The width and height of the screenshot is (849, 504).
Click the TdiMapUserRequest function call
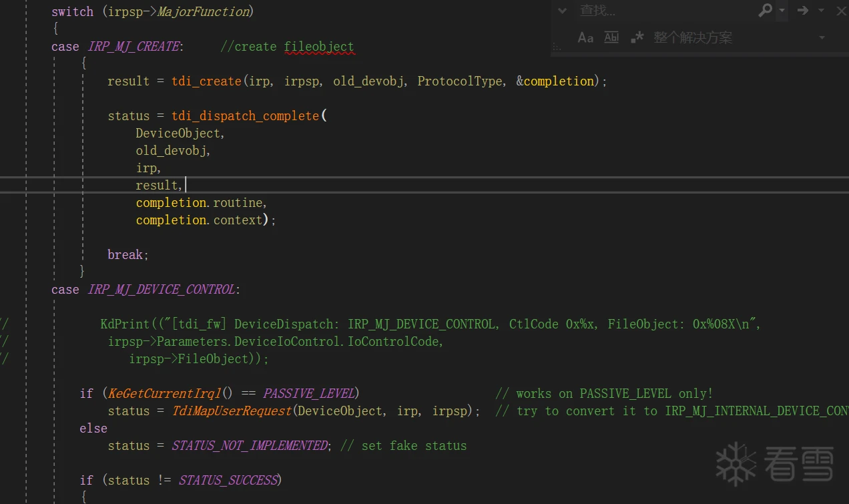pyautogui.click(x=232, y=411)
